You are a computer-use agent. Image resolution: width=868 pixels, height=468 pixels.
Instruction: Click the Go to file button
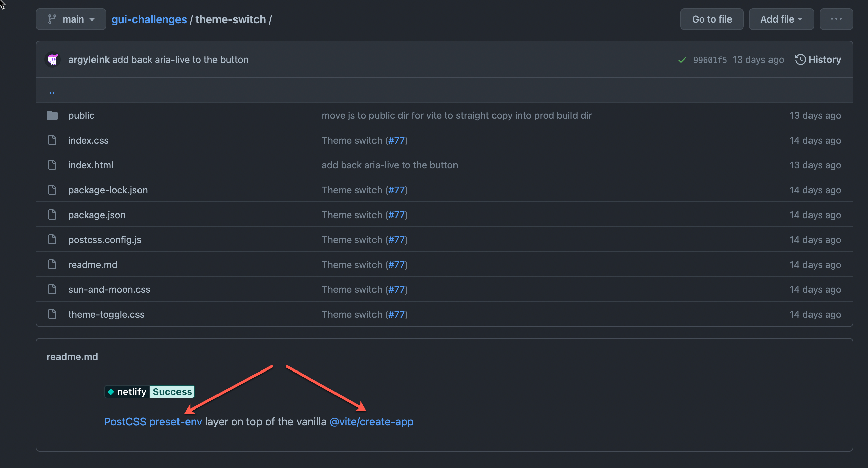coord(712,19)
